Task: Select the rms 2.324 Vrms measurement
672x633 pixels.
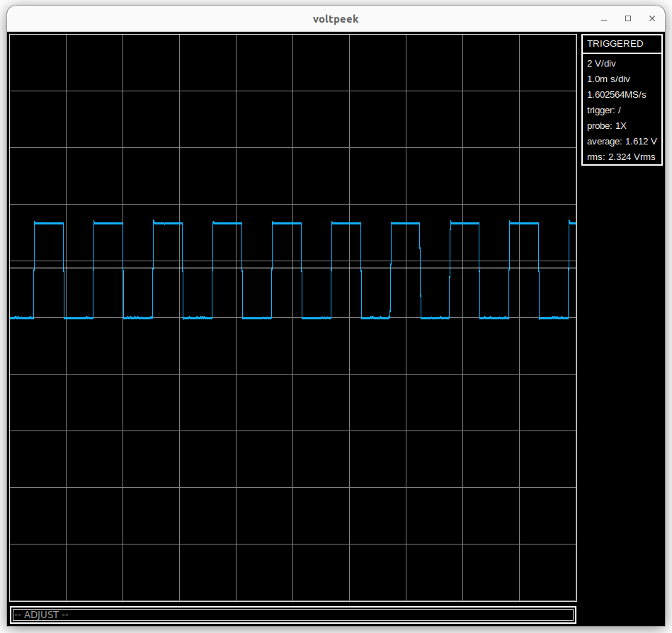Action: 620,157
